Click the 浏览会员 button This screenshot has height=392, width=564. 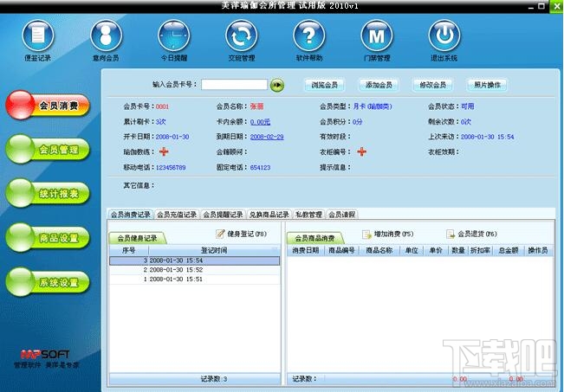point(324,85)
